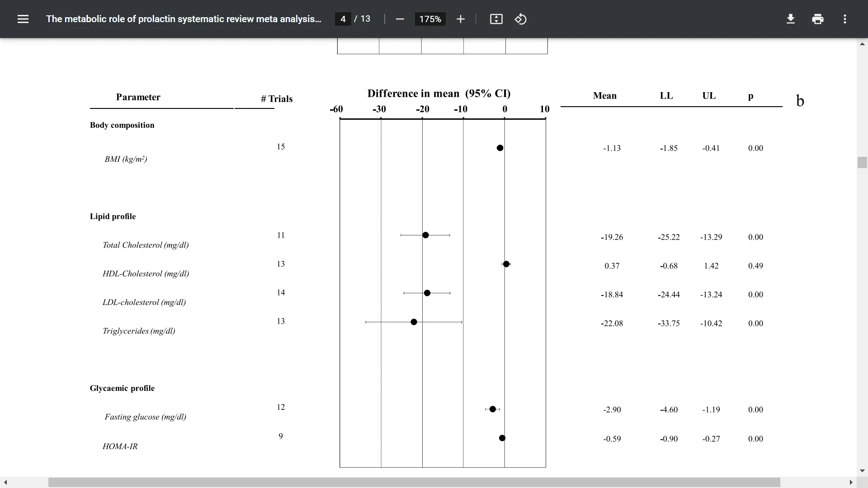Screen dimensions: 868x488
Task: Click the scroll up arrow
Action: (x=862, y=44)
